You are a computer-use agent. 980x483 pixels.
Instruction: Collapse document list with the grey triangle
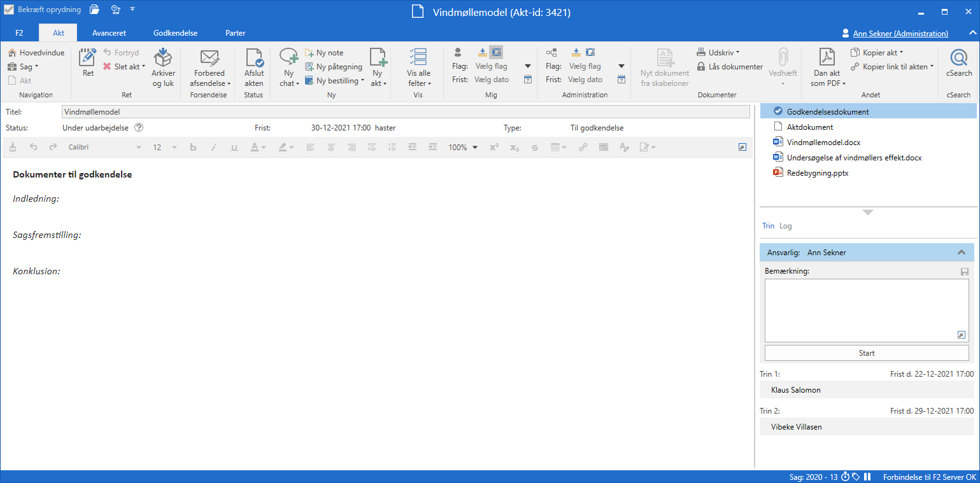coord(867,212)
